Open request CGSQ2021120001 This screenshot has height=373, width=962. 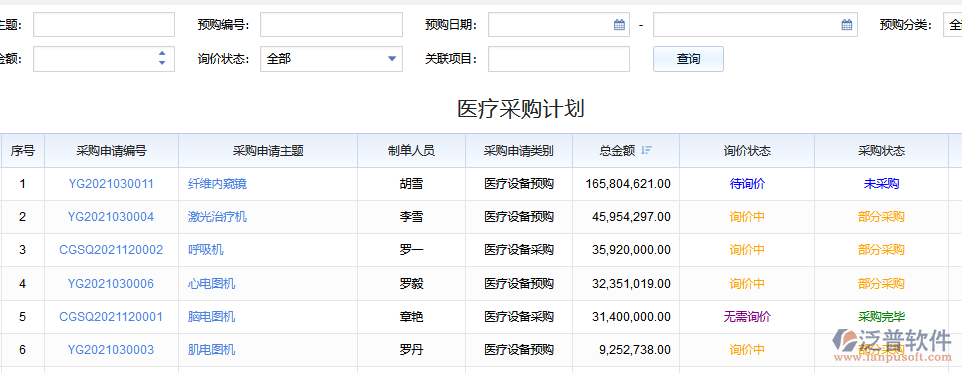(x=111, y=317)
